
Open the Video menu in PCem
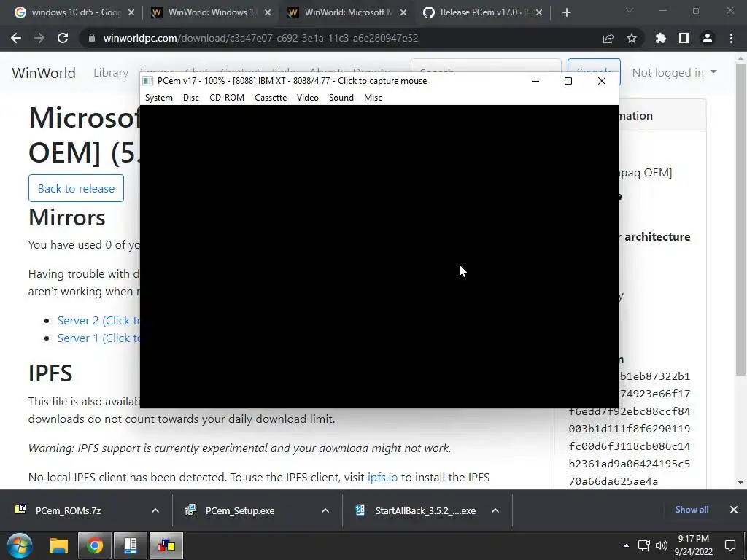coord(307,98)
